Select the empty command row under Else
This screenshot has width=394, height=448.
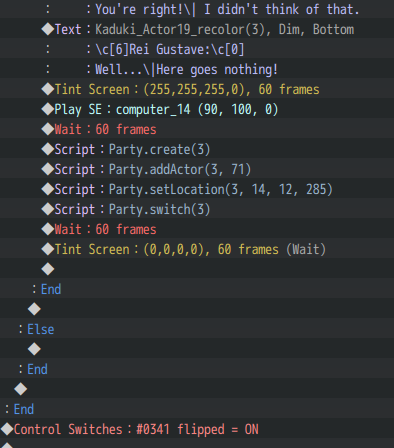(x=197, y=349)
